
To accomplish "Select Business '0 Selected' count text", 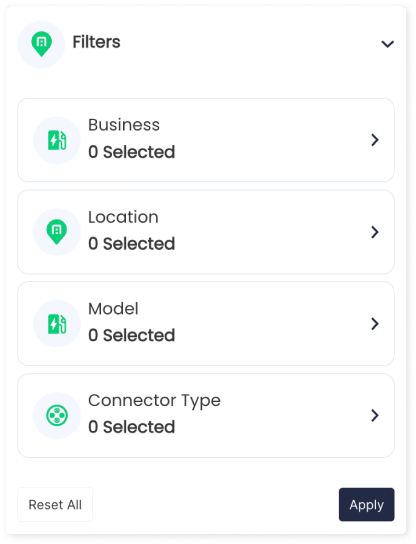I will (131, 152).
